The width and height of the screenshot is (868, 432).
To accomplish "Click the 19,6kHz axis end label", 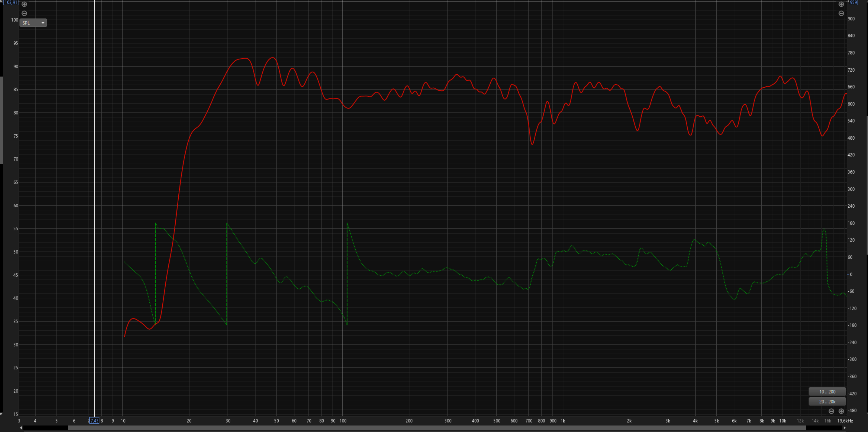I will pyautogui.click(x=845, y=421).
